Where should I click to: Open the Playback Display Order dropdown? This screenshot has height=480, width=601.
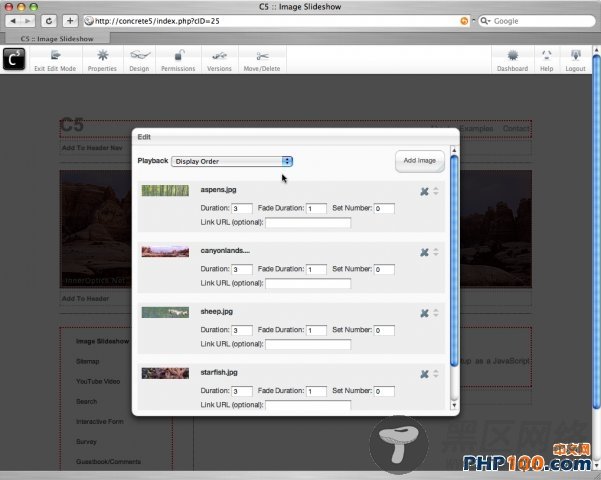(x=232, y=161)
